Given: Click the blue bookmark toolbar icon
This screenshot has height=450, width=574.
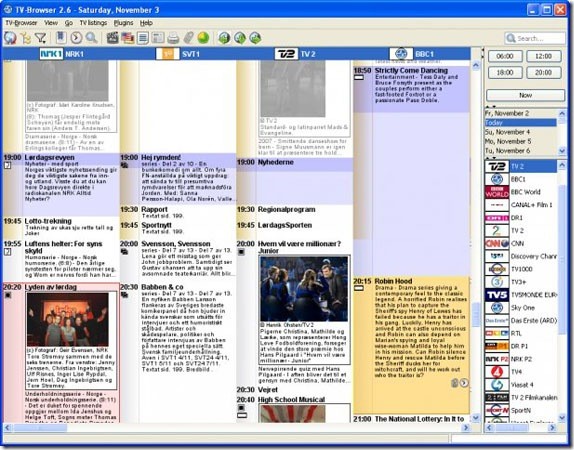Looking at the screenshot, I should coord(60,38).
